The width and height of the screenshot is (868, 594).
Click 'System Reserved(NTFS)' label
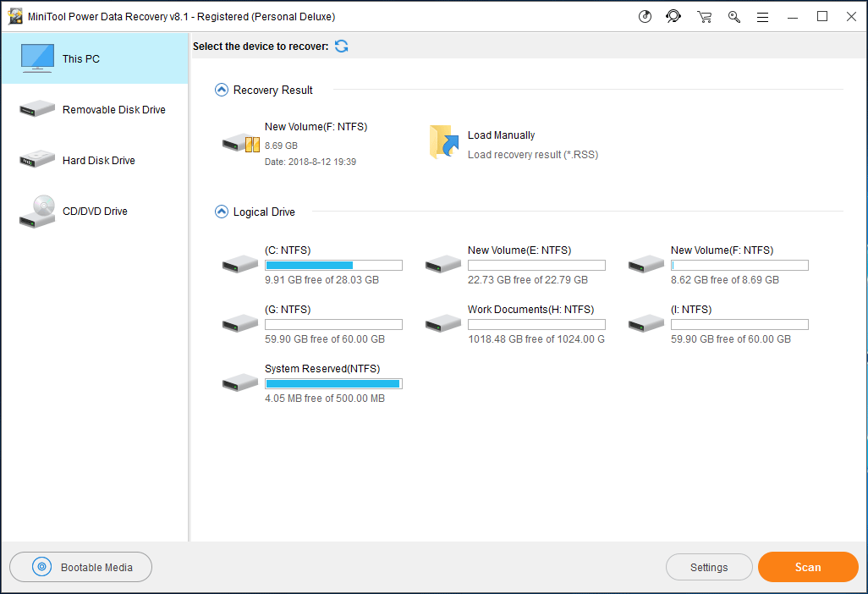point(322,368)
